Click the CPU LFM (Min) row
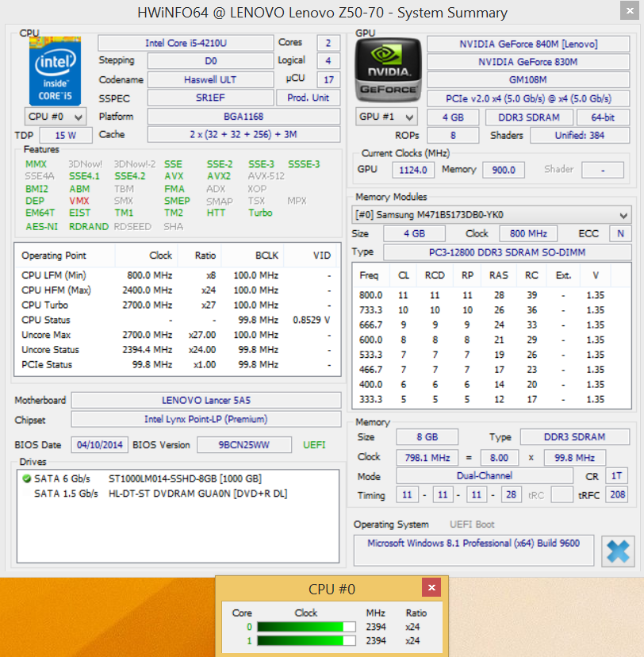 click(x=178, y=275)
